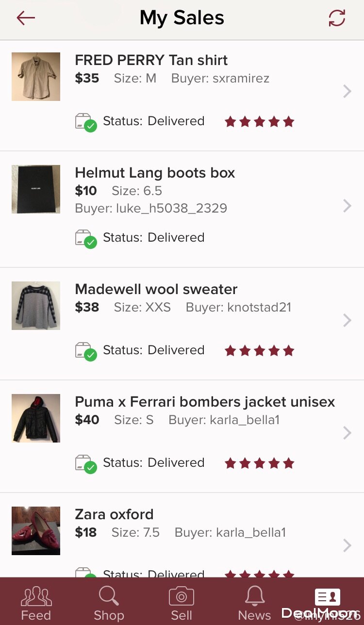Image resolution: width=364 pixels, height=625 pixels.
Task: Expand FRED PERRY Tan shirt sale details
Action: (347, 91)
